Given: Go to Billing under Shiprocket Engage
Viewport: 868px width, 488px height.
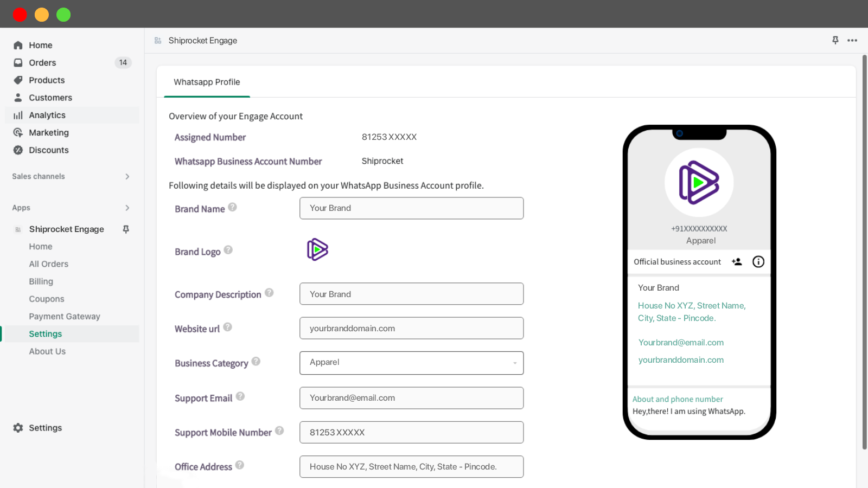Looking at the screenshot, I should 41,281.
